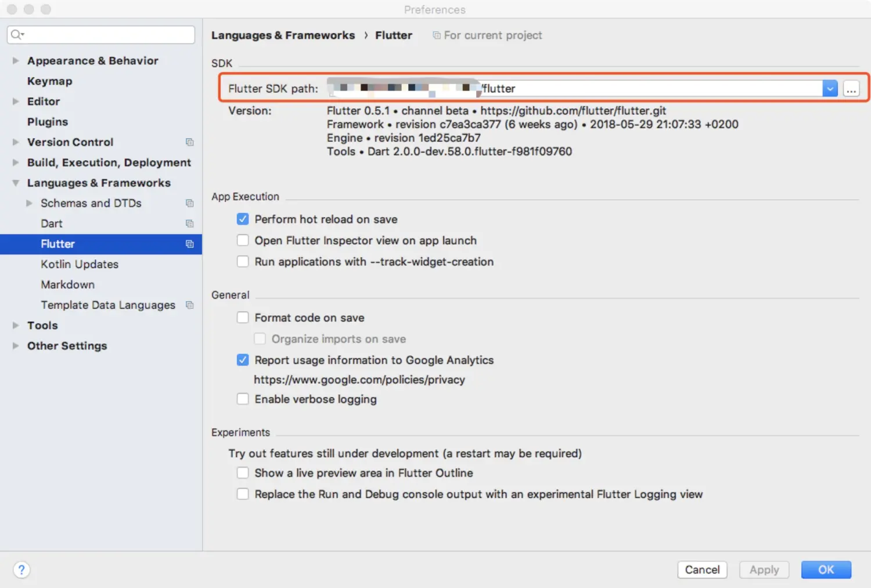Click the Editor label in sidebar
The image size is (871, 588).
[44, 102]
